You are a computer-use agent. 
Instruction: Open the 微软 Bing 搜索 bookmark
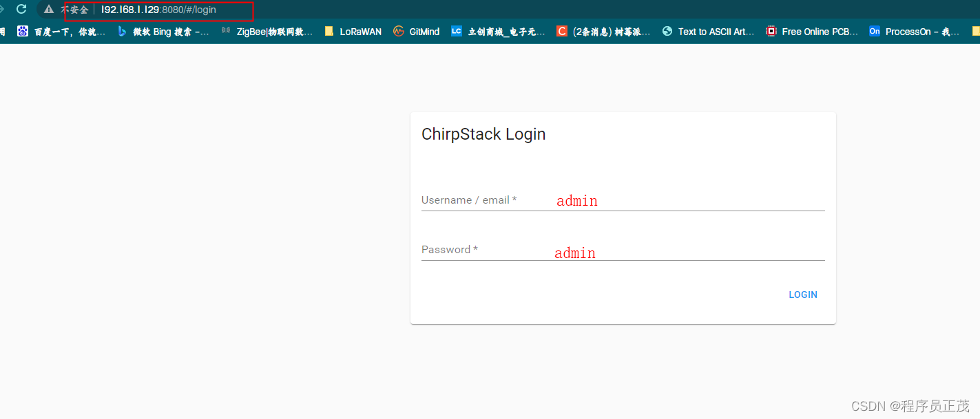pos(163,31)
